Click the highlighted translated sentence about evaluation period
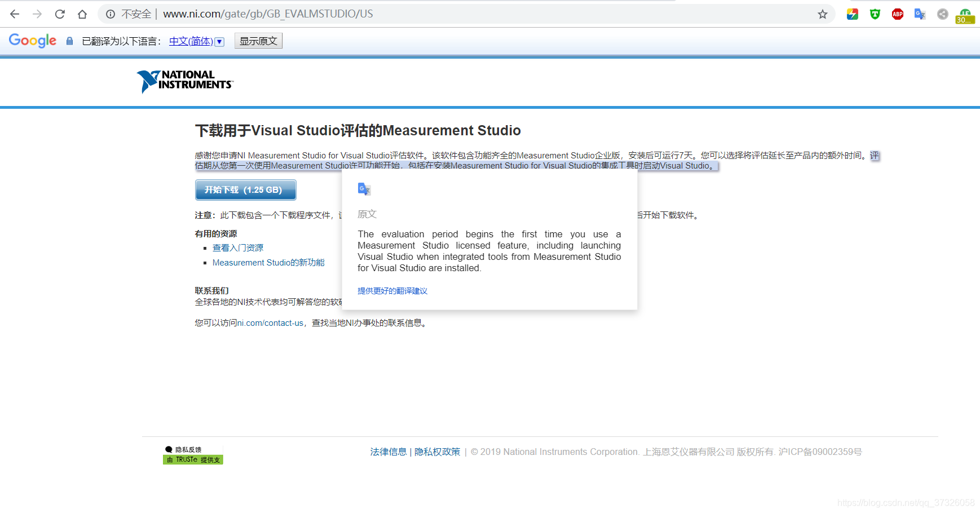Screen dimensions: 980x513 [457, 166]
